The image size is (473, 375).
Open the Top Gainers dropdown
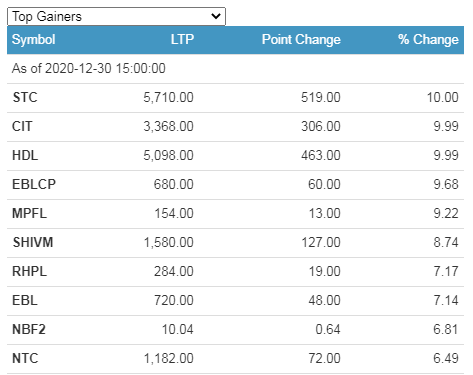pos(116,16)
